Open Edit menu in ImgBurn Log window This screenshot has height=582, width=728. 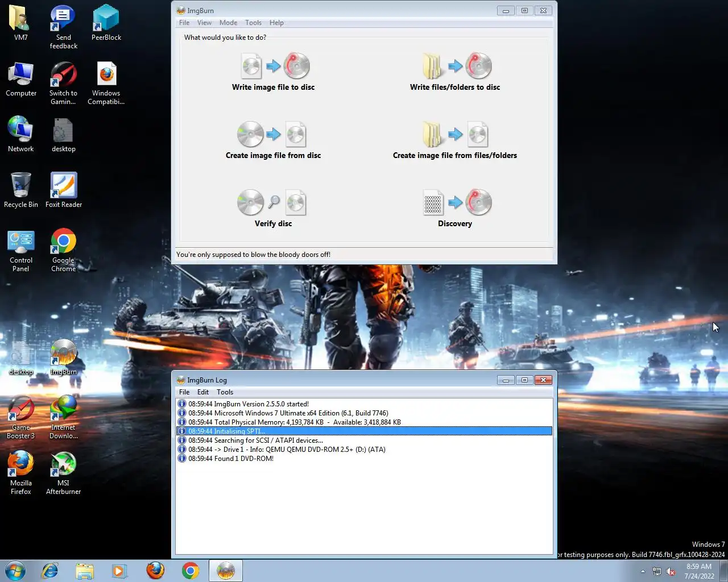pos(203,392)
